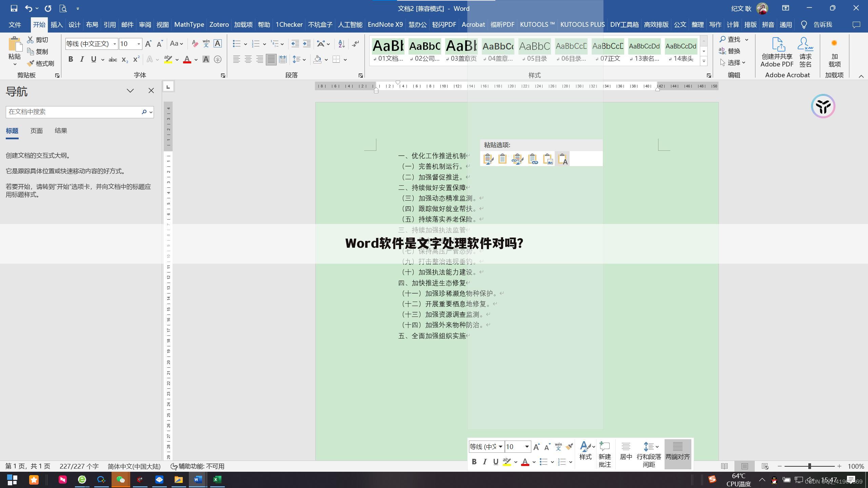Screen dimensions: 868x488
Task: Toggle character shading A in ribbon
Action: click(x=206, y=60)
